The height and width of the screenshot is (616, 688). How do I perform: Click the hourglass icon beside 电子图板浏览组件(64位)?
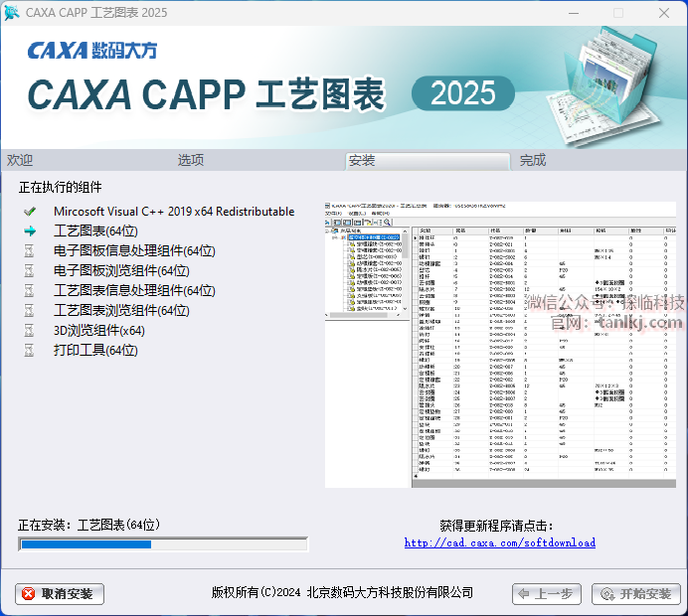(30, 271)
